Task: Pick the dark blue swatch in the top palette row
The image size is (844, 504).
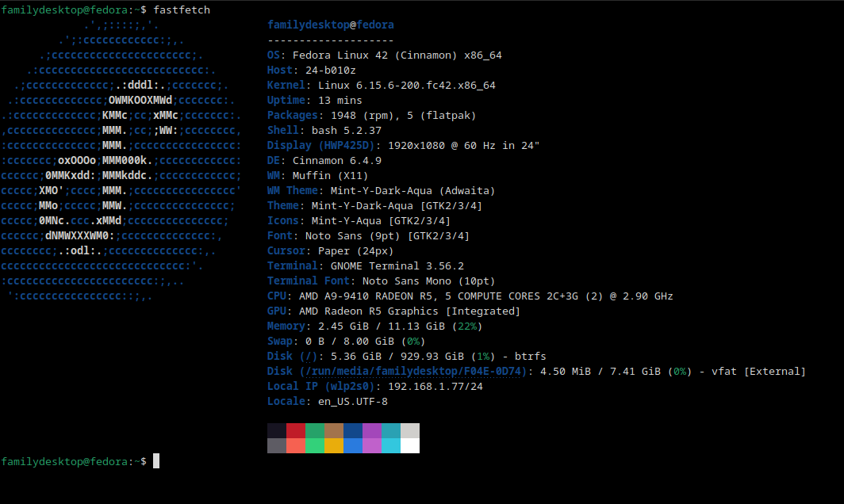Action: click(x=353, y=430)
